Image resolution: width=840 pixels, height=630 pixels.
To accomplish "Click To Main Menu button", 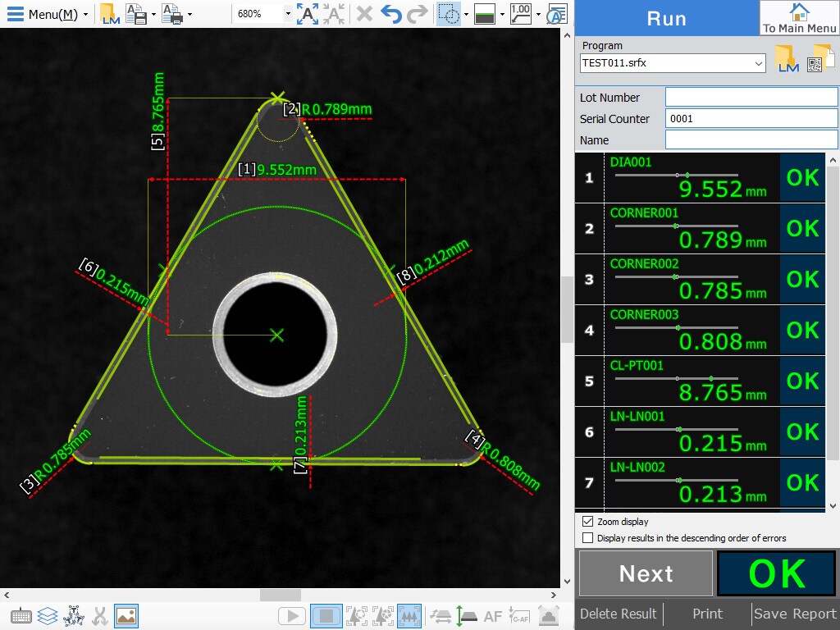I will (x=799, y=18).
